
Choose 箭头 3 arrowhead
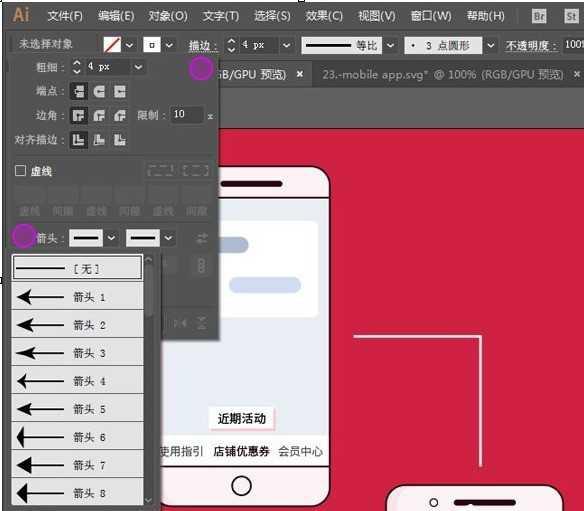click(77, 352)
